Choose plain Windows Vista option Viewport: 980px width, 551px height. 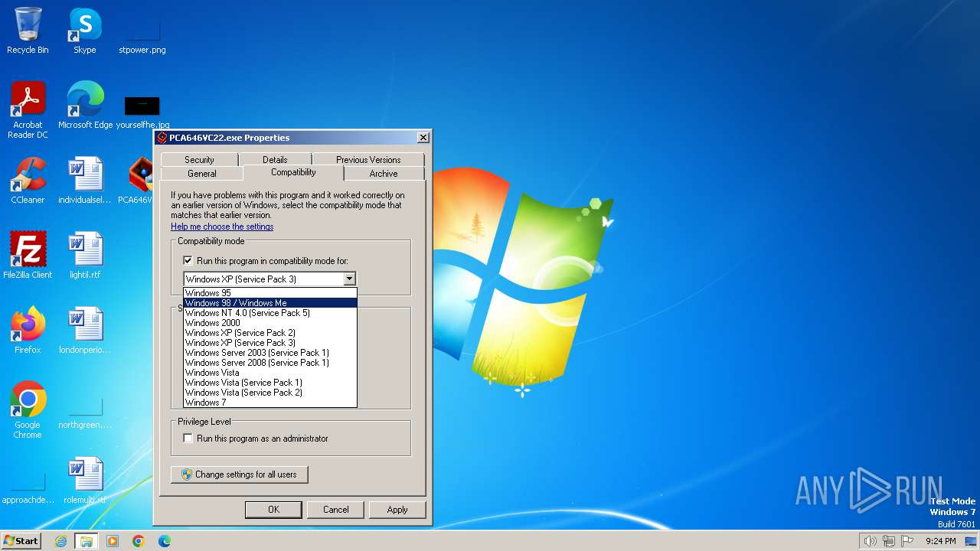pos(270,373)
